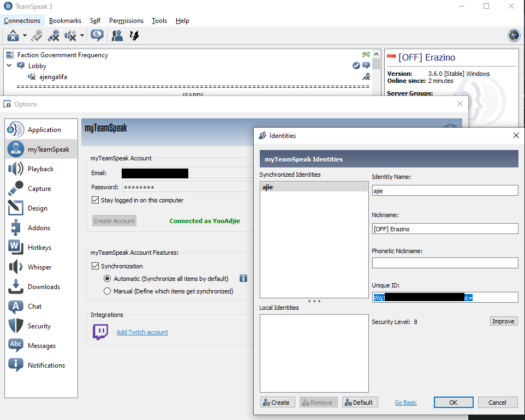This screenshot has width=525, height=420.
Task: Click the Create Account button
Action: pyautogui.click(x=114, y=221)
